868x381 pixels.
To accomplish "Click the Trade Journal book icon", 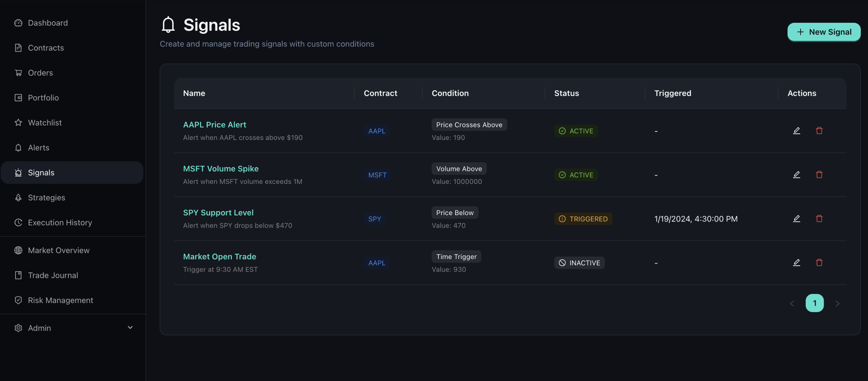I will (x=18, y=275).
